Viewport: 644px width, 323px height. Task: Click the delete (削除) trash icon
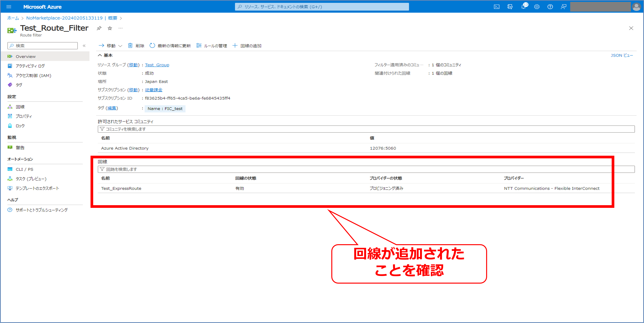pyautogui.click(x=130, y=45)
